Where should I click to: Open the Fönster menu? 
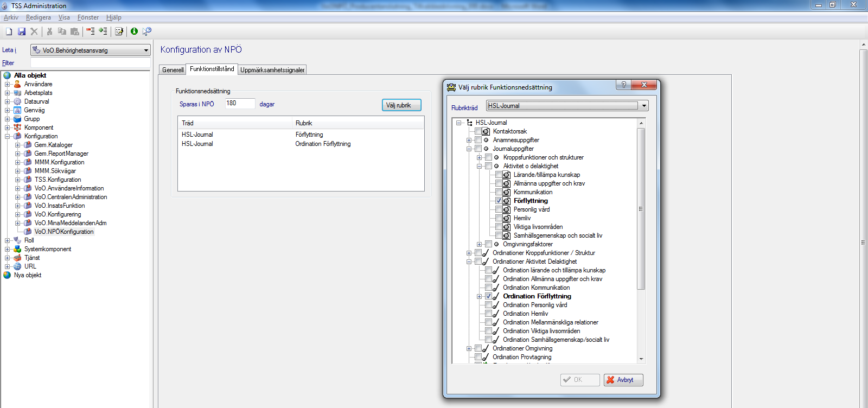coord(88,17)
